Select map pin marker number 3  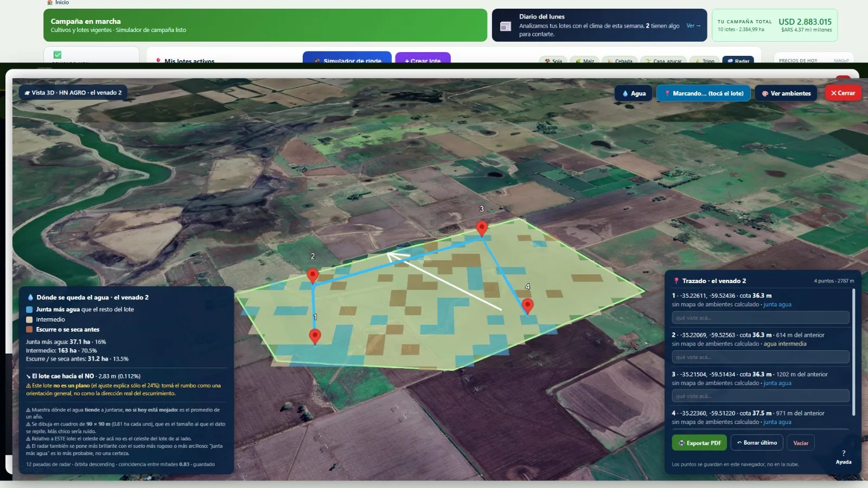click(x=482, y=228)
